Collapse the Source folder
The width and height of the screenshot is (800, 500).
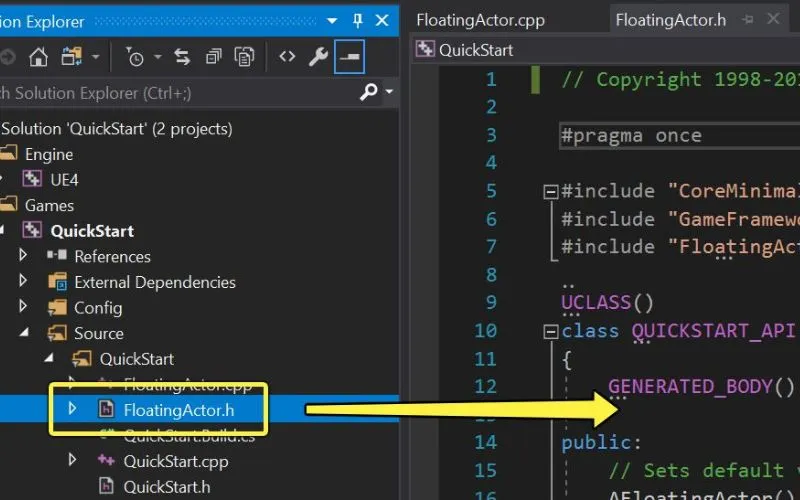click(24, 332)
